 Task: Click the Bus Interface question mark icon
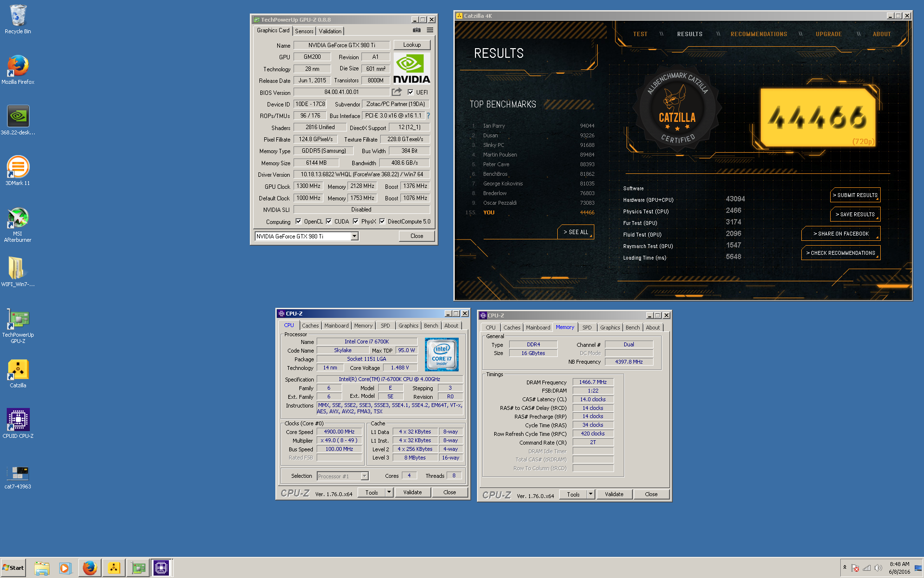tap(428, 116)
